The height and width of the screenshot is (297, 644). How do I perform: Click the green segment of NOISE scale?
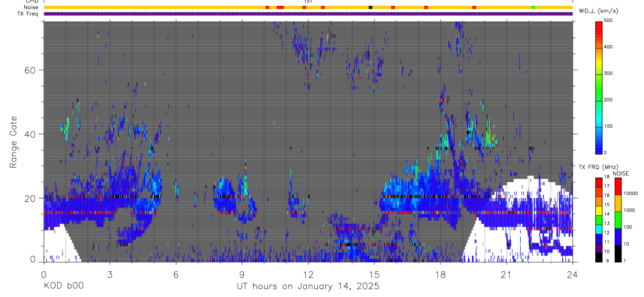coord(618,220)
